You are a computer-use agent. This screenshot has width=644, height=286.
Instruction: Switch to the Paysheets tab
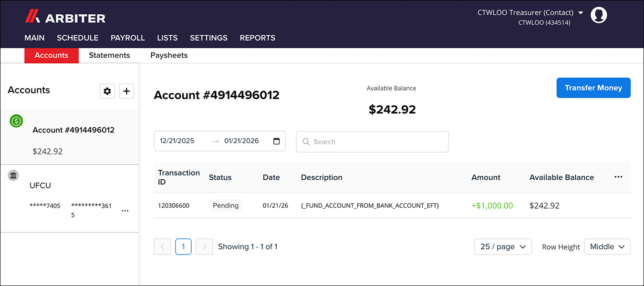tap(169, 55)
